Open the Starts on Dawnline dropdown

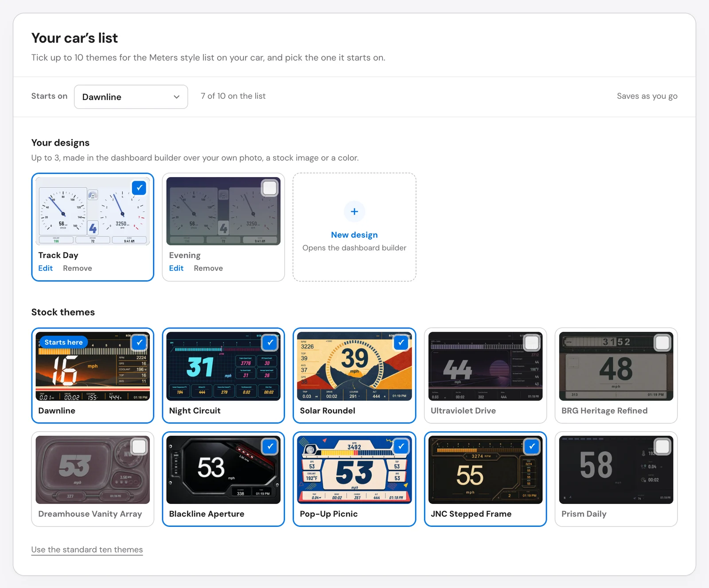pyautogui.click(x=131, y=97)
